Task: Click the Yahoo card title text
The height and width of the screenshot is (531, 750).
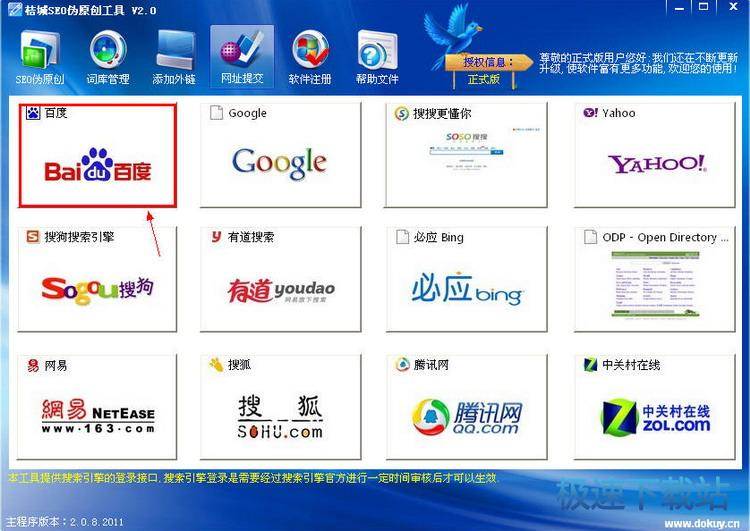Action: 618,113
